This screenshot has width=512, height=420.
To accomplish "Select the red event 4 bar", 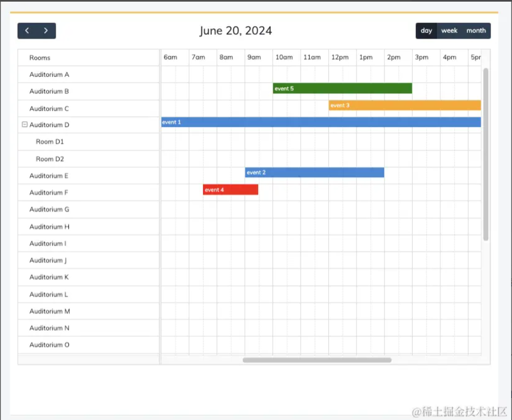I will (x=230, y=189).
